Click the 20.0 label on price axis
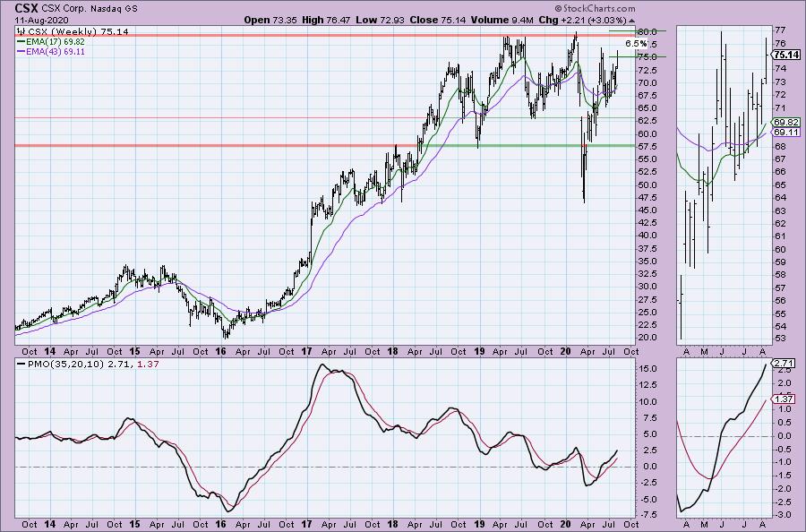Viewport: 806px width, 532px height. tap(647, 338)
